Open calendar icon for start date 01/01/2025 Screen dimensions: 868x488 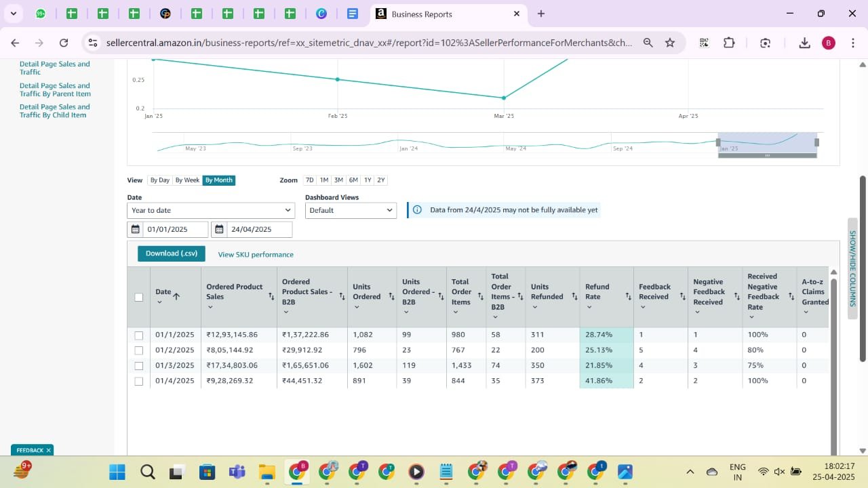[x=136, y=230]
